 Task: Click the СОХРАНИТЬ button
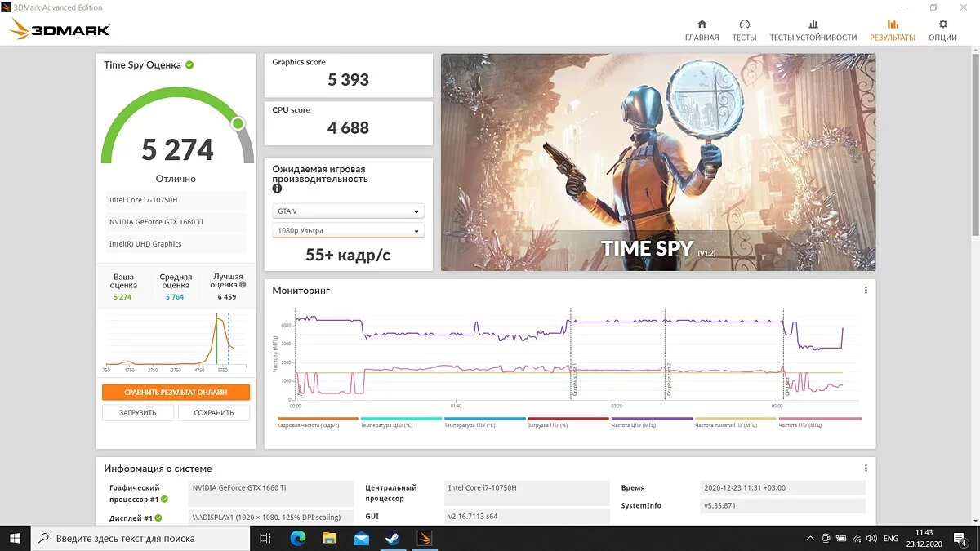214,412
